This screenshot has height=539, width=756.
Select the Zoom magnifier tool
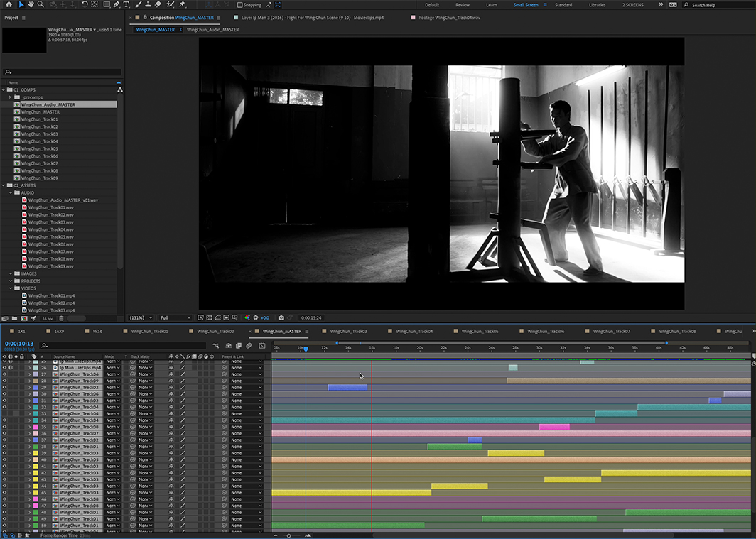pos(40,4)
